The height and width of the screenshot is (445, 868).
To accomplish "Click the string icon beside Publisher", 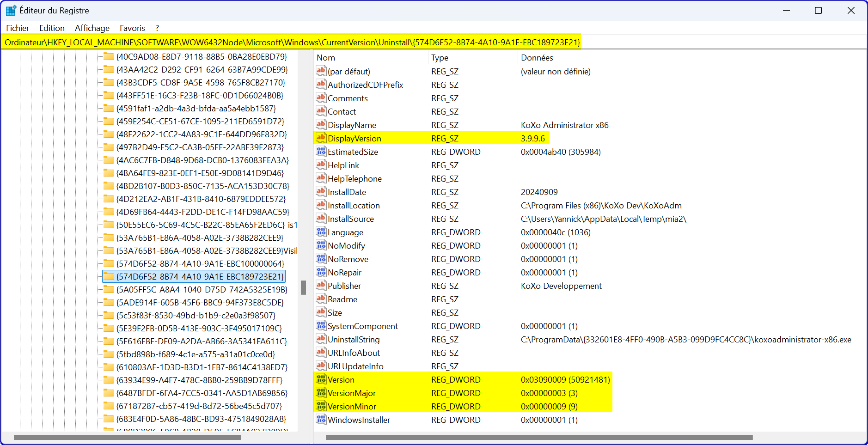I will click(x=321, y=285).
